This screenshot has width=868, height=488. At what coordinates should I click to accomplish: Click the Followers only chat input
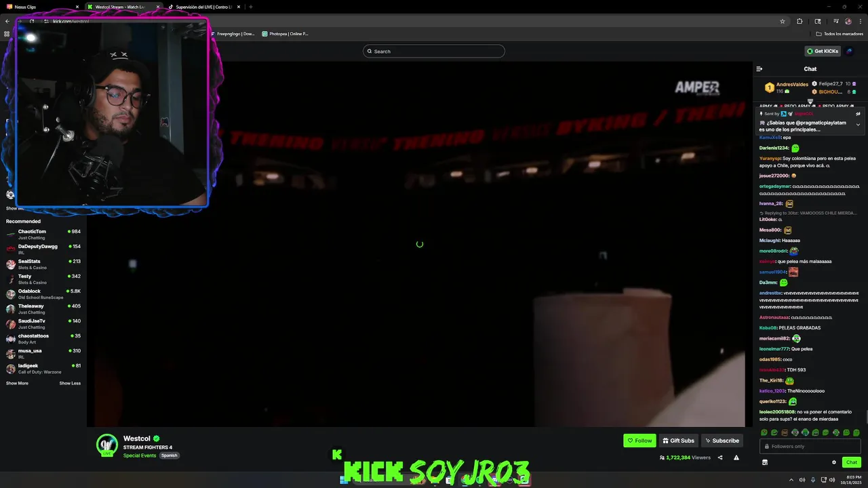tap(810, 446)
